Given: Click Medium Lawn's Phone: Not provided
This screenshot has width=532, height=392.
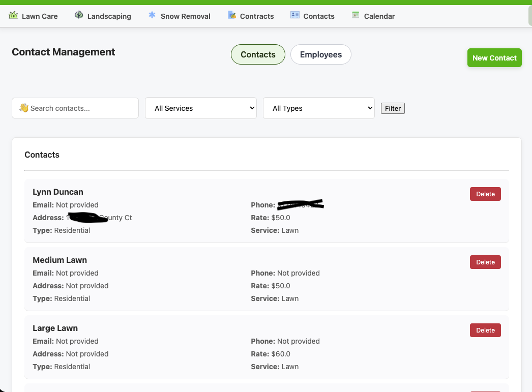Looking at the screenshot, I should [x=285, y=273].
